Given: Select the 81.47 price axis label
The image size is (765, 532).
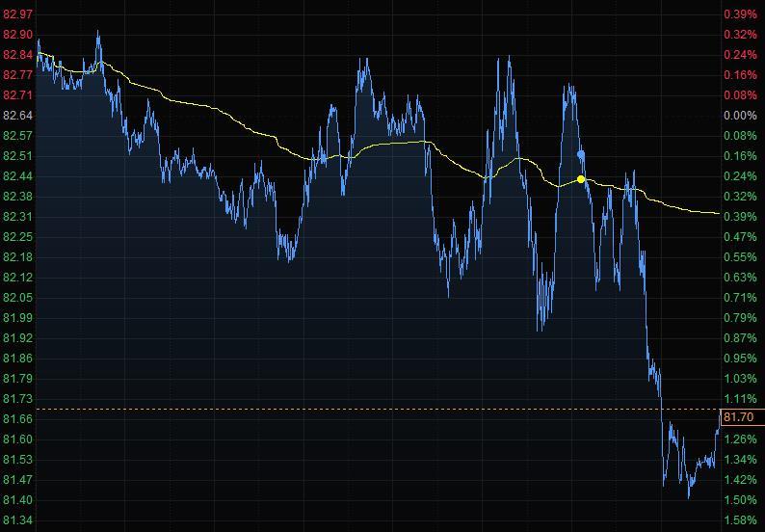Looking at the screenshot, I should pos(18,480).
